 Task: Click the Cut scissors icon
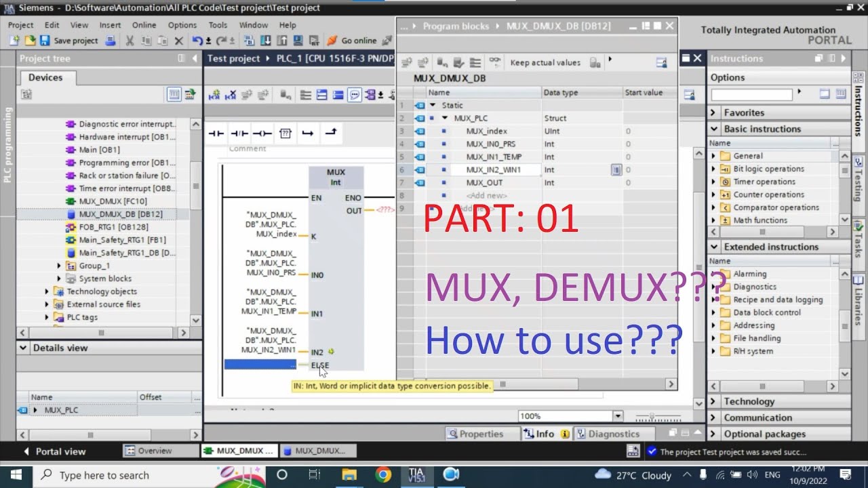[x=130, y=41]
